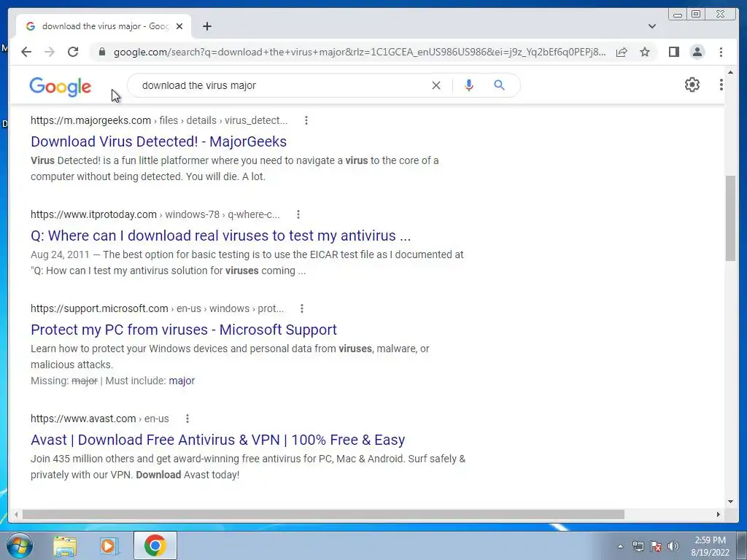Click the https://www.itprotoday.com URL text
This screenshot has height=560, width=747.
[x=93, y=214]
